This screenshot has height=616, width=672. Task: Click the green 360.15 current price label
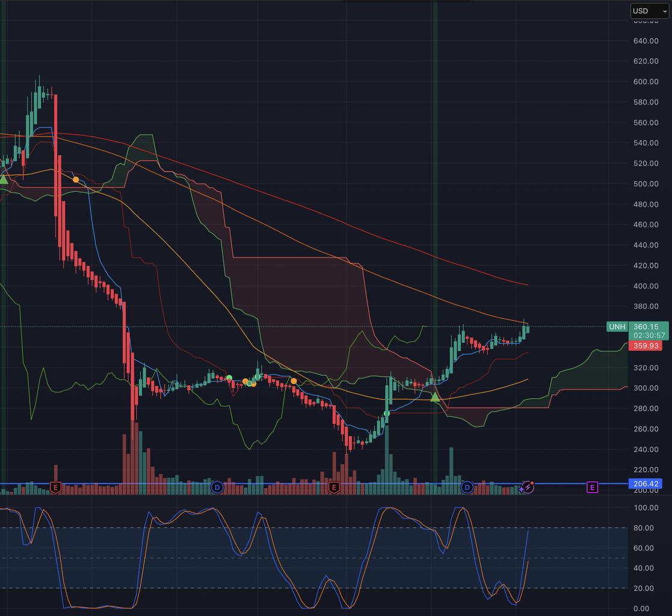tap(648, 327)
